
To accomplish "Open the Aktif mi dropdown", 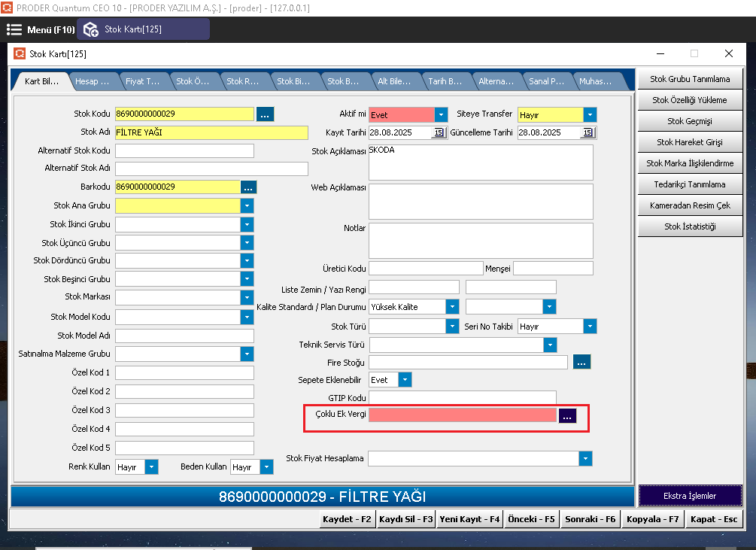I will (x=441, y=114).
